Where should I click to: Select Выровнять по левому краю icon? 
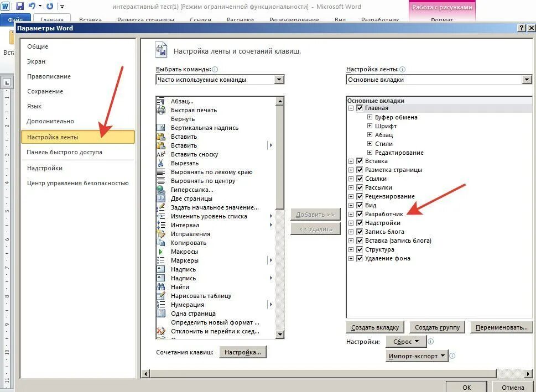coord(160,172)
